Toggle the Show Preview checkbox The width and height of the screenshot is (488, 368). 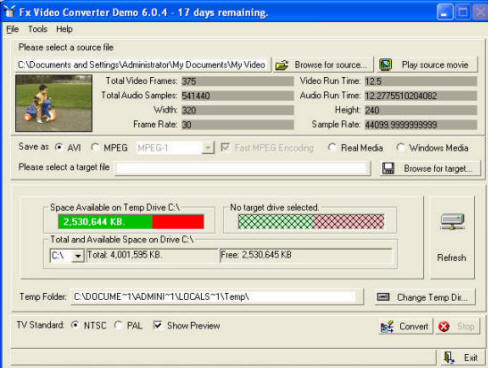point(157,325)
